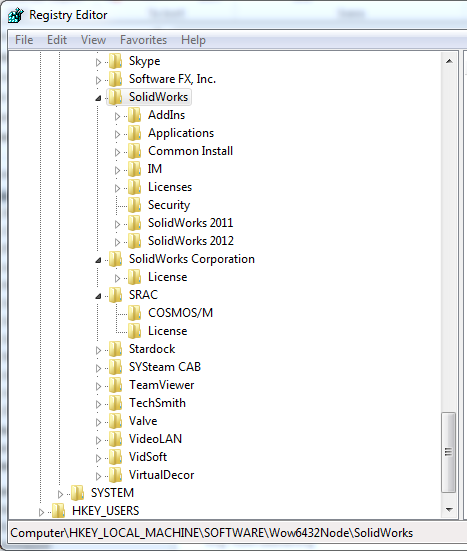Image resolution: width=467 pixels, height=551 pixels.
Task: Click the tree vertical scrollbar thumb
Action: click(449, 453)
